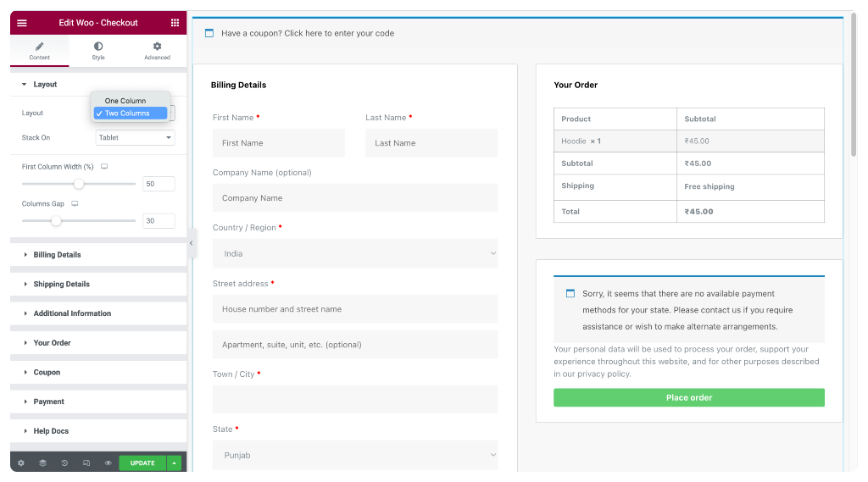The height and width of the screenshot is (482, 868).
Task: Expand the Additional Information section
Action: click(x=98, y=313)
